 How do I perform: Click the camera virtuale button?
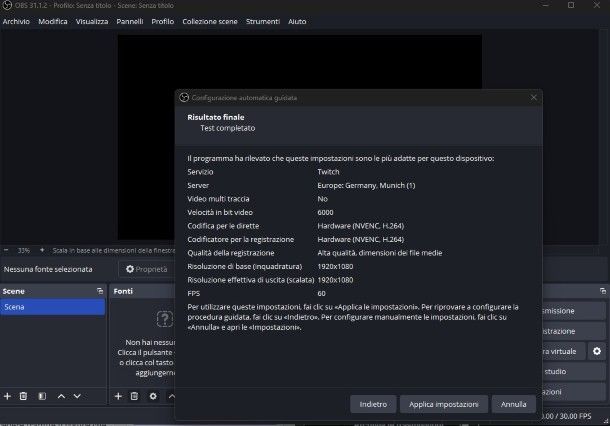click(563, 351)
